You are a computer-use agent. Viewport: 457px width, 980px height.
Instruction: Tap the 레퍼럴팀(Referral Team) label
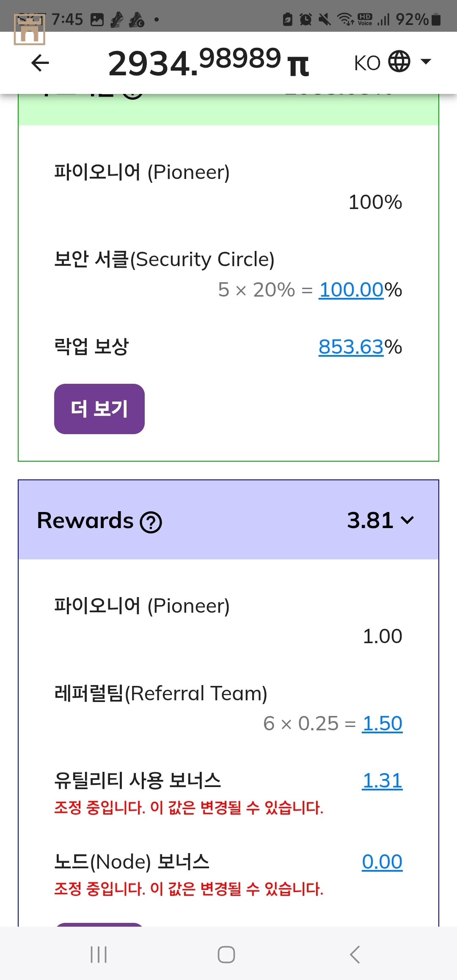point(161,694)
